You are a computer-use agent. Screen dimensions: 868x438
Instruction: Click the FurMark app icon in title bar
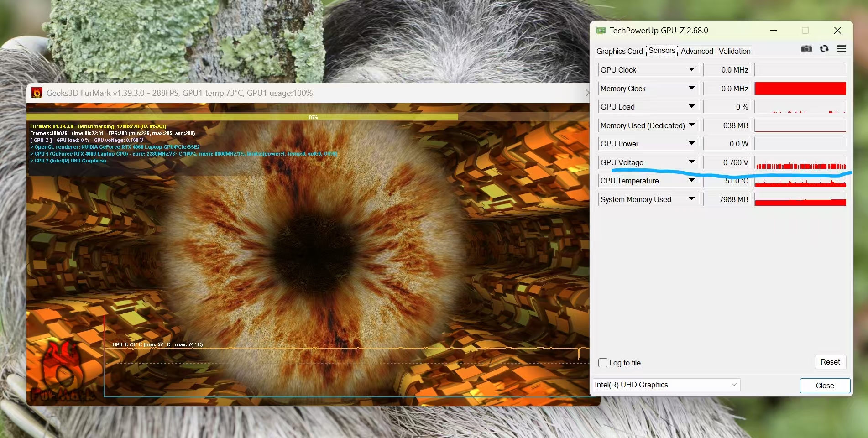click(37, 93)
